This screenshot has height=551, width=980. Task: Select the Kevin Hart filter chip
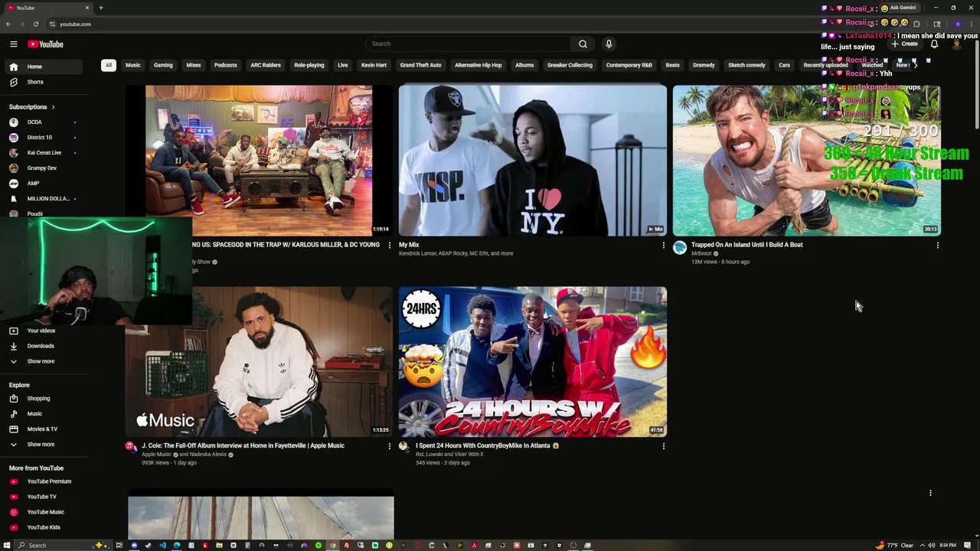(x=374, y=65)
